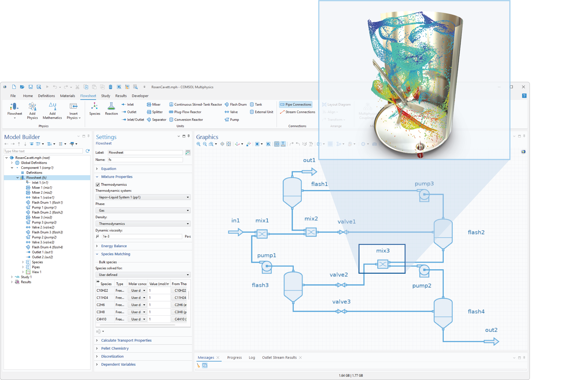Switch to the Home ribbon tab
This screenshot has height=380, width=588.
coord(28,96)
